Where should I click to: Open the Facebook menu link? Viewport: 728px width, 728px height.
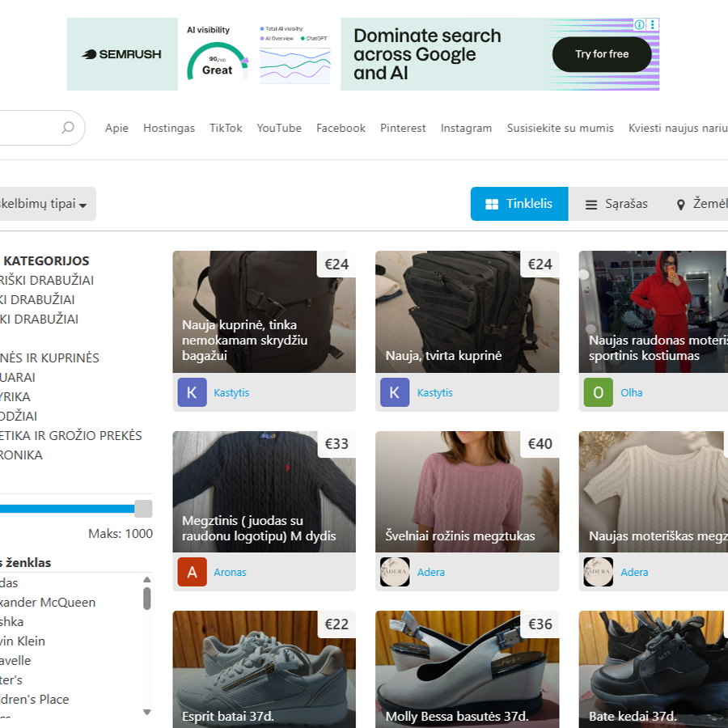(341, 128)
